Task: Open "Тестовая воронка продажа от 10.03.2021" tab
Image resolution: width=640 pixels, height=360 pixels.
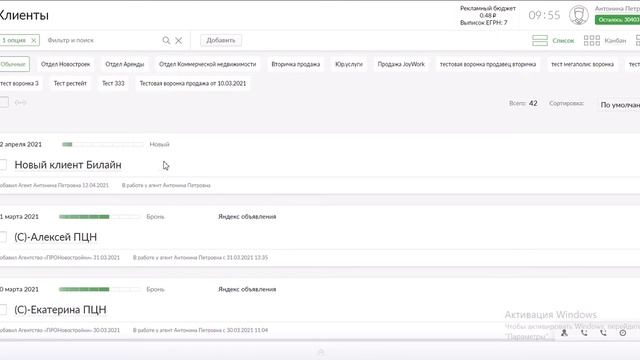Action: (x=193, y=83)
